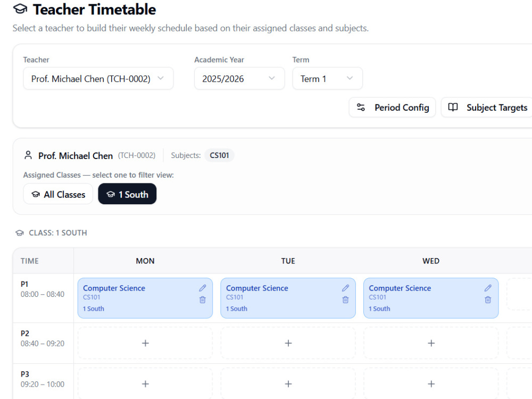Edit Tuesday P1 Computer Science entry

(345, 288)
